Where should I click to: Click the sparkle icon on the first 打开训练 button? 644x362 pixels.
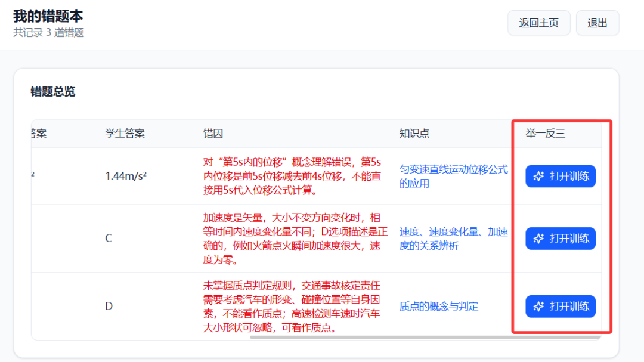(538, 176)
